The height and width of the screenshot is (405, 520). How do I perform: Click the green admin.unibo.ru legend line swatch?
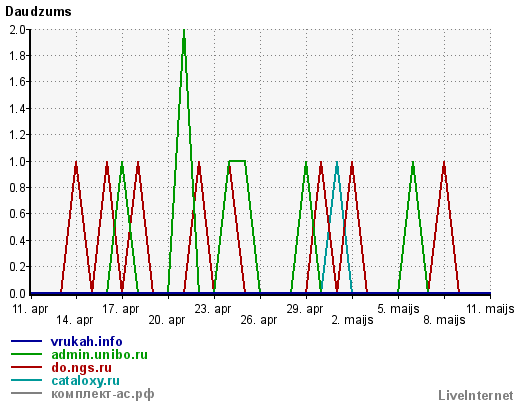(26, 354)
